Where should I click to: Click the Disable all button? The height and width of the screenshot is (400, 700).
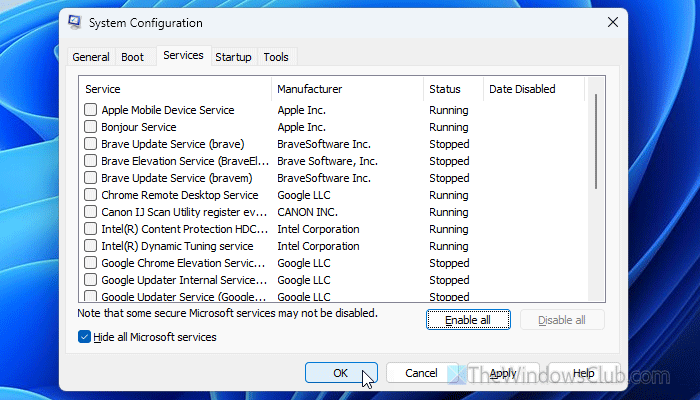point(562,320)
